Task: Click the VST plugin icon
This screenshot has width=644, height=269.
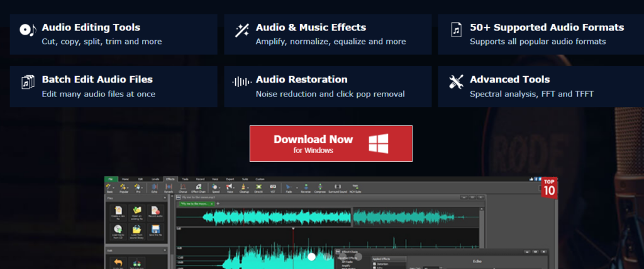Action: pyautogui.click(x=273, y=186)
